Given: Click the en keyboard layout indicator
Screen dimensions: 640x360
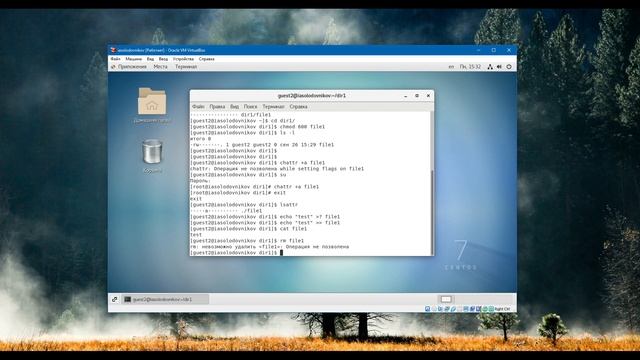Looking at the screenshot, I should (451, 67).
